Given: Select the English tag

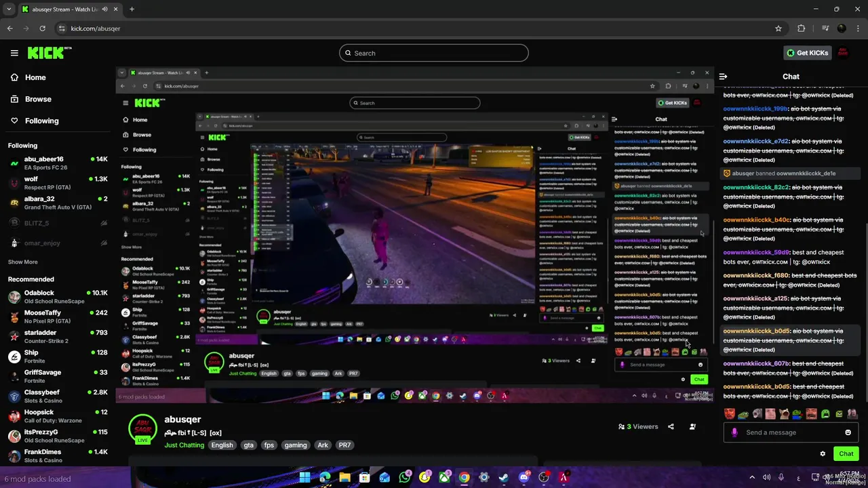Looking at the screenshot, I should pos(222,445).
